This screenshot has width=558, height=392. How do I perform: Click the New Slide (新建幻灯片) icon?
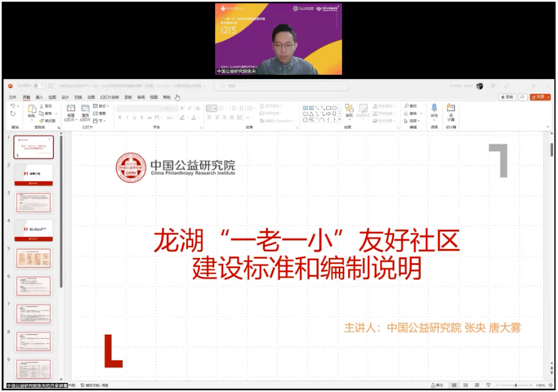pos(71,108)
